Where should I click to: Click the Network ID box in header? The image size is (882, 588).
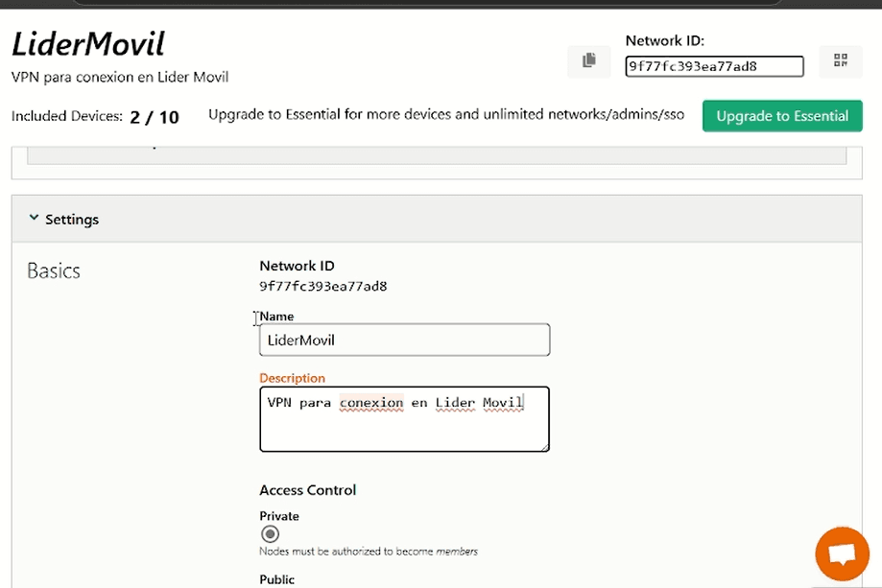point(714,66)
